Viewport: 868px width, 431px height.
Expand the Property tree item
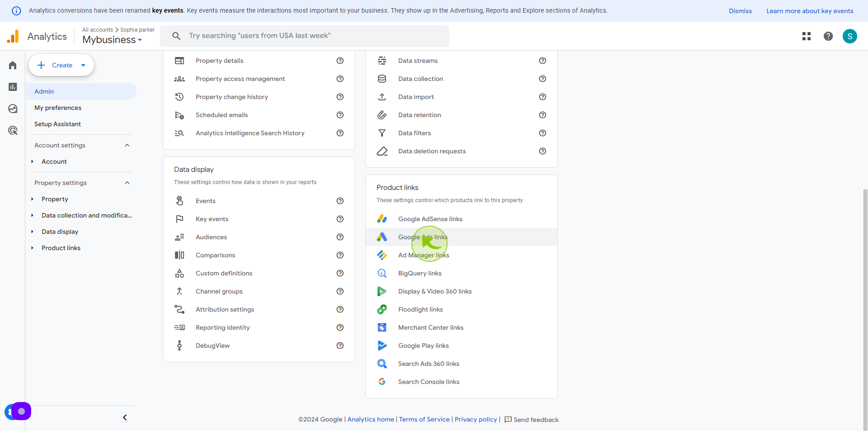click(x=32, y=199)
